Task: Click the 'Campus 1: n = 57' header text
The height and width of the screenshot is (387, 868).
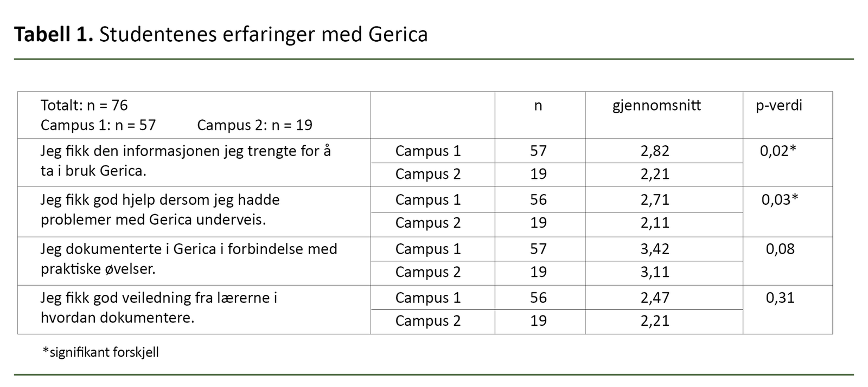Action: pyautogui.click(x=98, y=125)
